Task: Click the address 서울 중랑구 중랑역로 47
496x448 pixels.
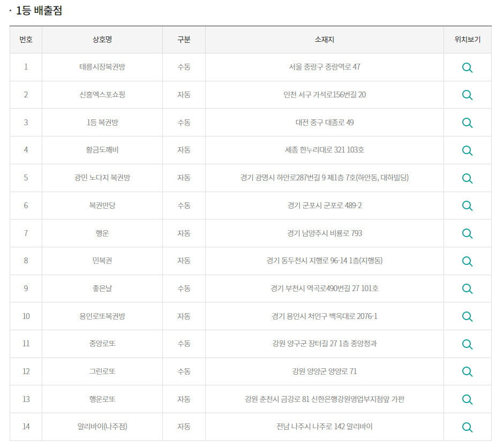Action: [324, 67]
